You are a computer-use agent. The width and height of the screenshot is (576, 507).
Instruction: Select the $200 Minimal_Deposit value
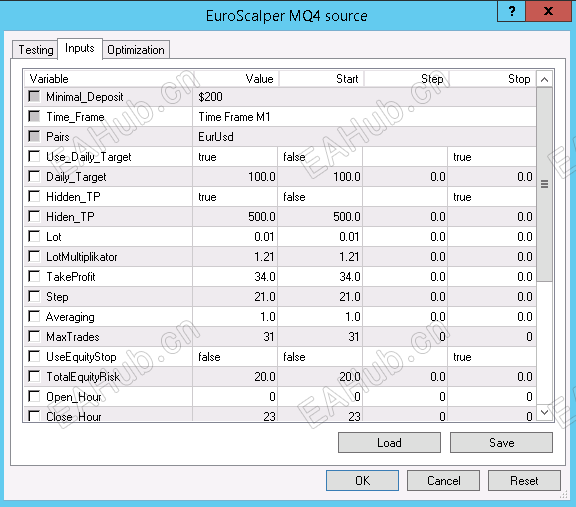(364, 97)
